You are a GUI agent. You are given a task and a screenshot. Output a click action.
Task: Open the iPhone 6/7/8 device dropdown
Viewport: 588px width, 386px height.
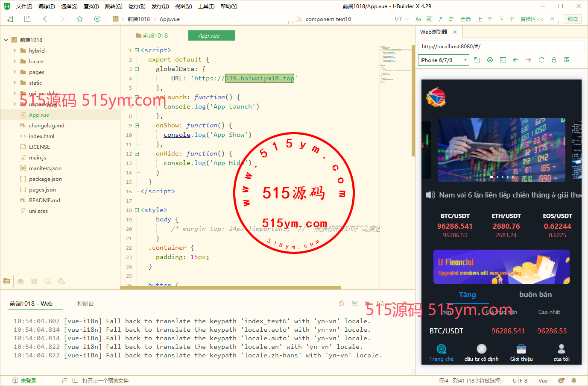pos(443,60)
